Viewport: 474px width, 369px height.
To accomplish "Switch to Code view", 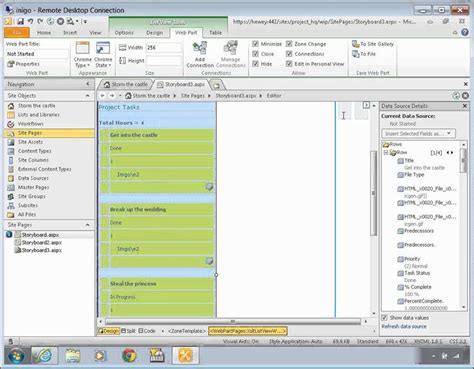I will coord(147,331).
